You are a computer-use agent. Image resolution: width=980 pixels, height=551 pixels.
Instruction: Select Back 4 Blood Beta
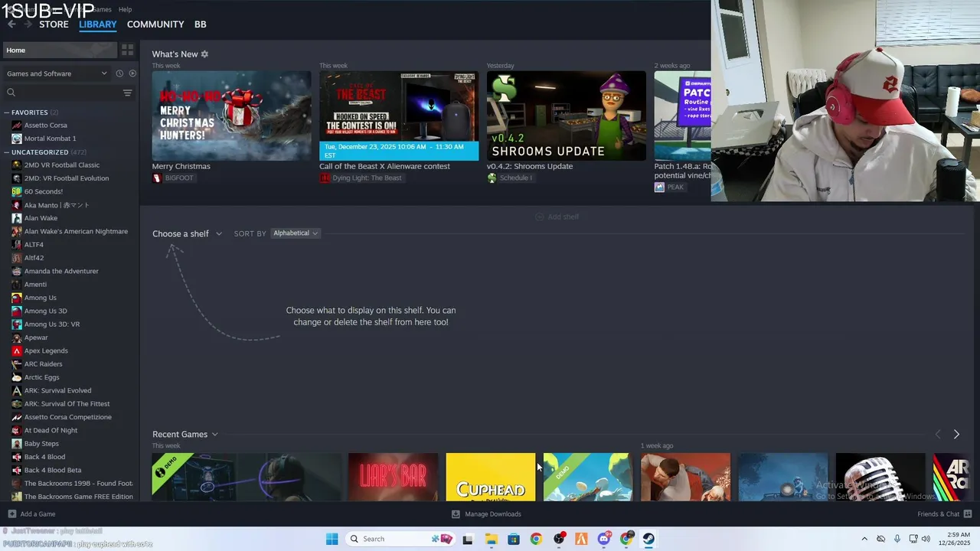[x=52, y=470]
